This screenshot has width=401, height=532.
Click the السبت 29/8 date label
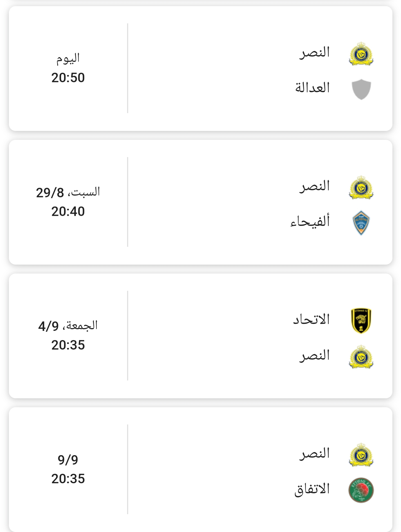click(68, 192)
